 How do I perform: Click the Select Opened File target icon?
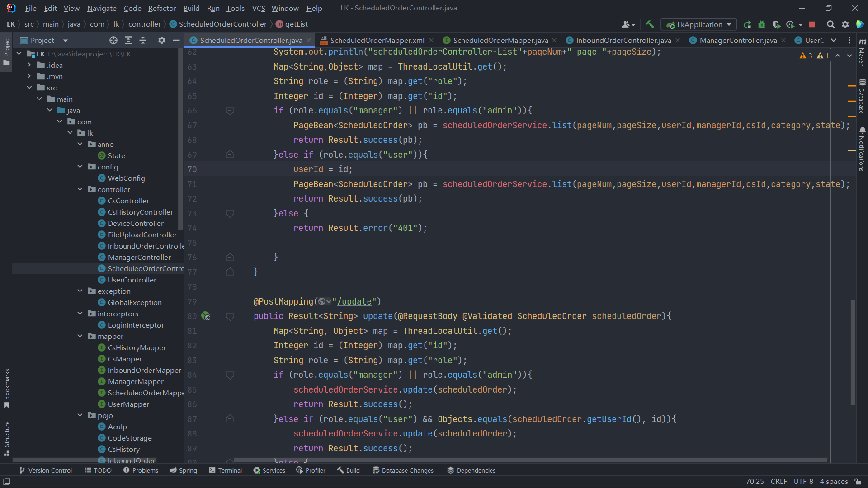(x=113, y=40)
